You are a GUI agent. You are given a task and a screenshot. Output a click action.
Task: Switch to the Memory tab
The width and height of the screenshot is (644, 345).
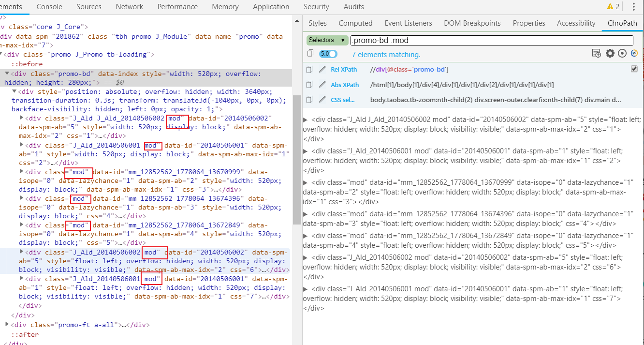pyautogui.click(x=225, y=7)
